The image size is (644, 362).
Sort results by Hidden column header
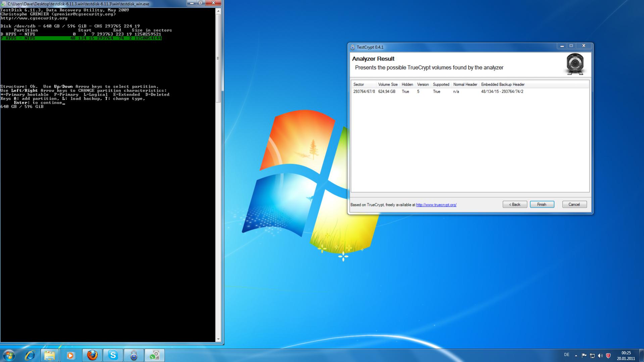[407, 85]
